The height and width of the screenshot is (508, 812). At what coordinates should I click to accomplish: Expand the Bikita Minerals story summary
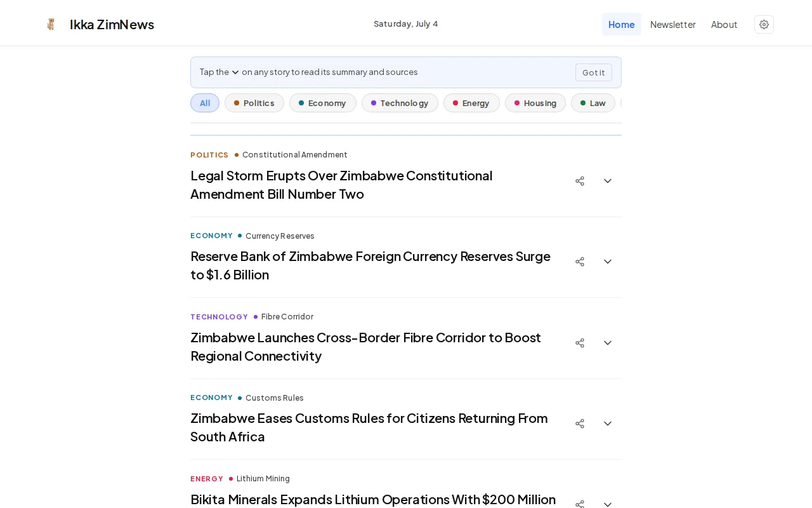(608, 504)
